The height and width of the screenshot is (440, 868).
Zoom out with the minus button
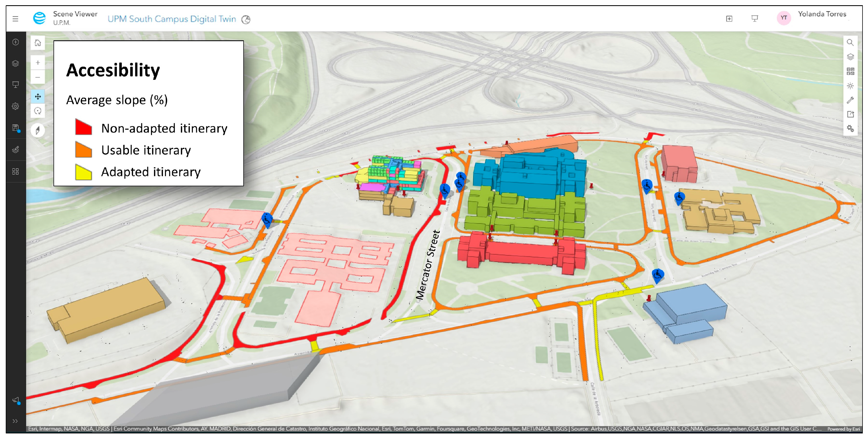[x=38, y=77]
